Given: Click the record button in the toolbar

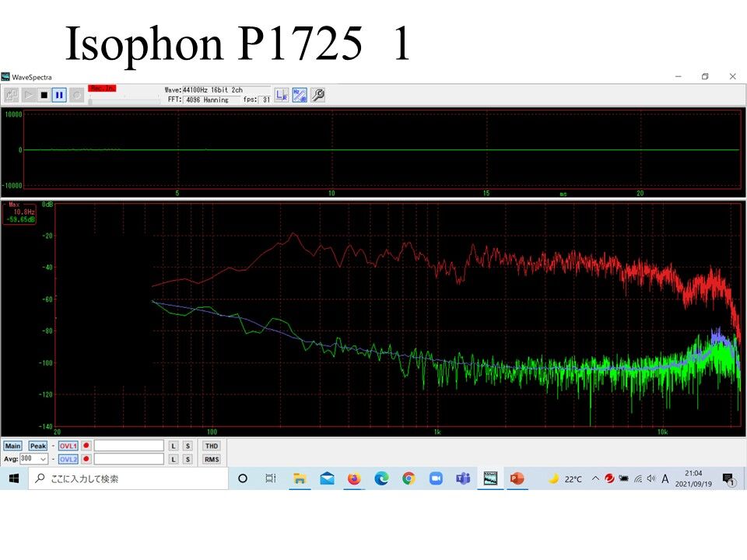Looking at the screenshot, I should (x=76, y=95).
